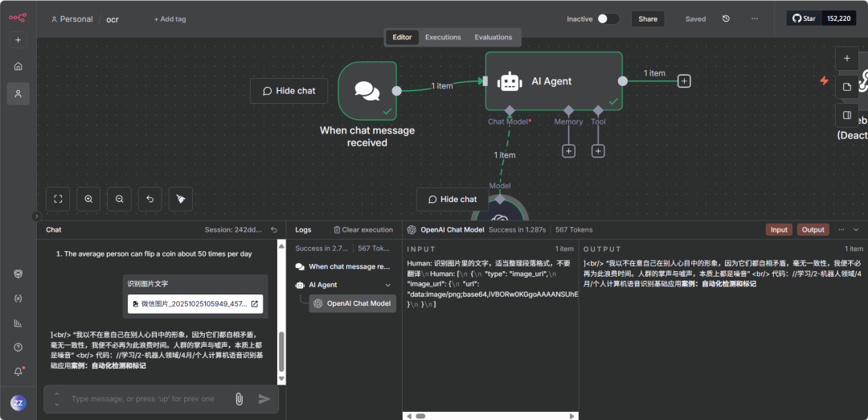Collapse the logs panel with chevron

[x=858, y=229]
